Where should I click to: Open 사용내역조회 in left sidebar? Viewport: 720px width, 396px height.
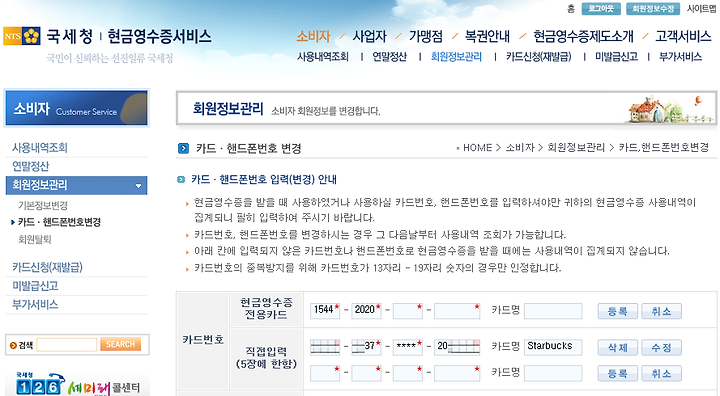[40, 148]
